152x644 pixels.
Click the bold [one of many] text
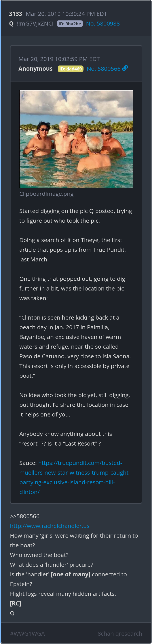click(70, 574)
